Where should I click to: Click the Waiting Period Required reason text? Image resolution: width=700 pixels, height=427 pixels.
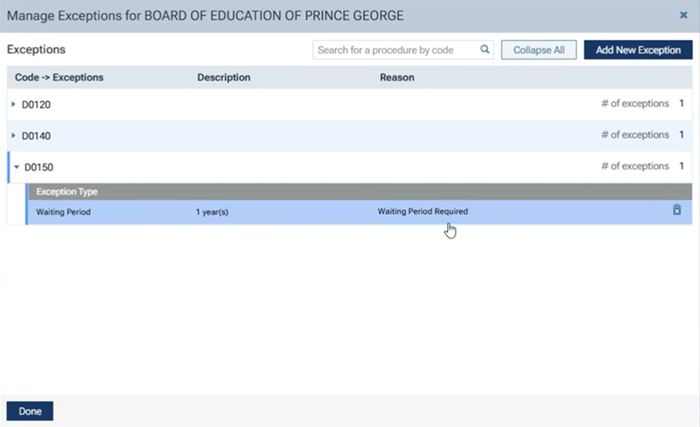[422, 211]
